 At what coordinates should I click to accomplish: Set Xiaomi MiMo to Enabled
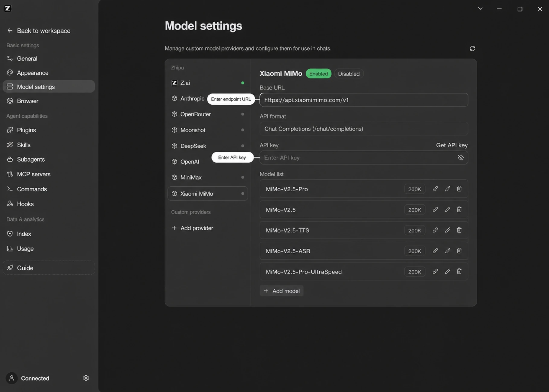[x=318, y=74]
